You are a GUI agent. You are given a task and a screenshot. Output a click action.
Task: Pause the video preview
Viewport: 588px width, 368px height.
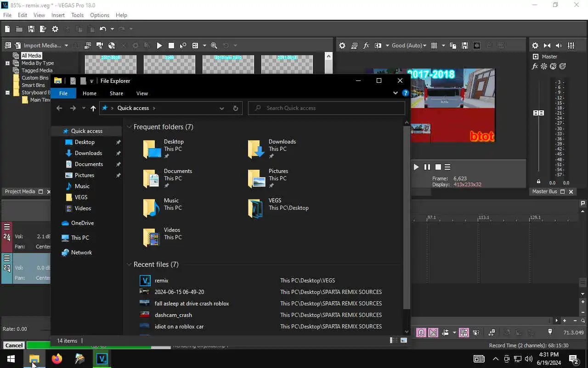pos(427,167)
